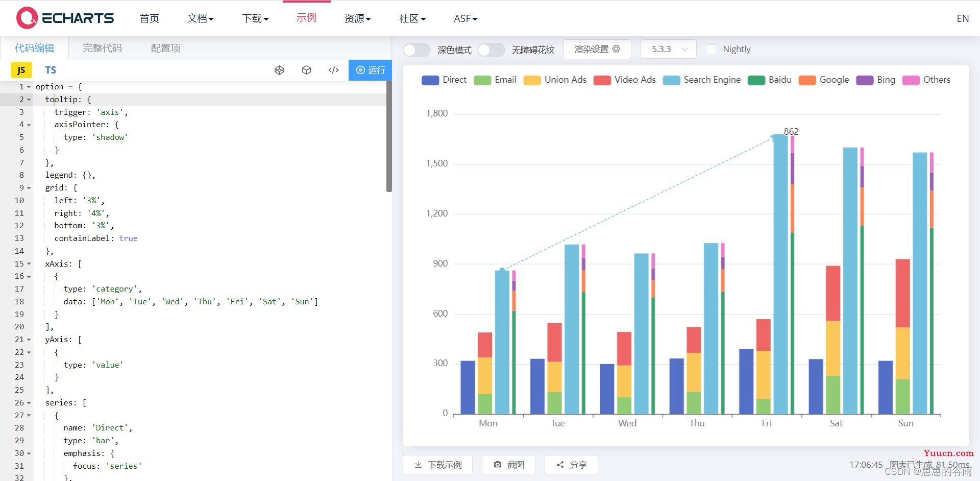Toggle Baidu series in legend
The width and height of the screenshot is (980, 481).
[x=770, y=80]
